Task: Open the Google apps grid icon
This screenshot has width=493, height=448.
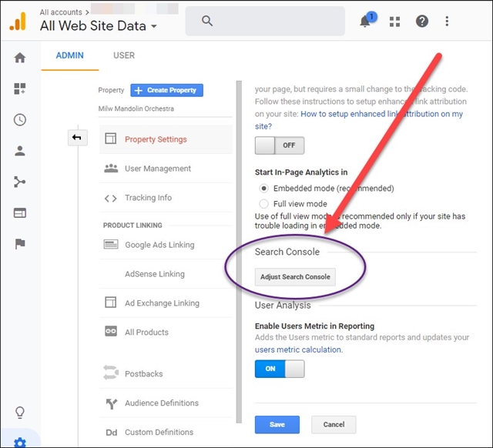Action: coord(394,22)
